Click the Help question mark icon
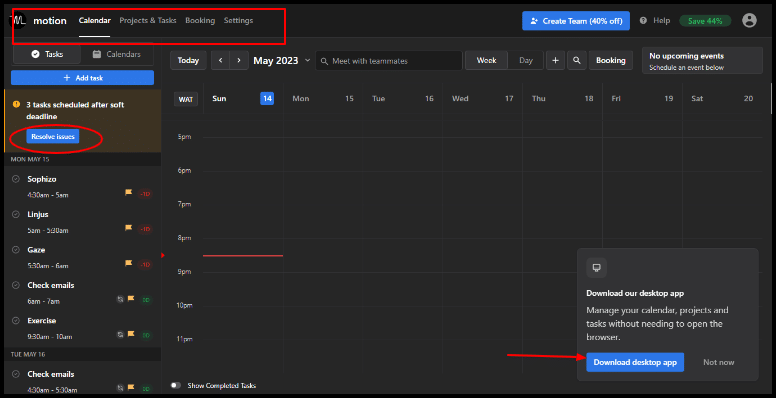The width and height of the screenshot is (776, 398). 643,21
